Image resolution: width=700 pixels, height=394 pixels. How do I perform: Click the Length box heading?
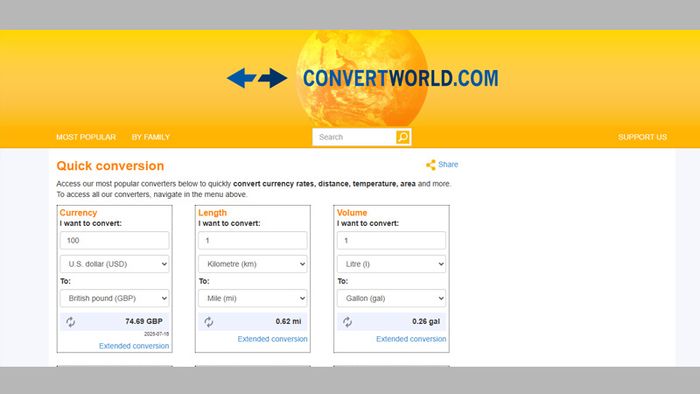(212, 213)
